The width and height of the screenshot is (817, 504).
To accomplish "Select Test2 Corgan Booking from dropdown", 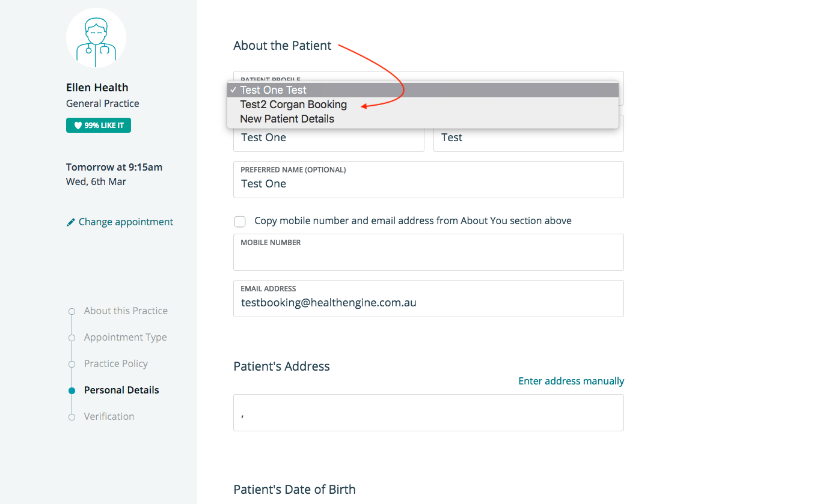I will point(293,105).
